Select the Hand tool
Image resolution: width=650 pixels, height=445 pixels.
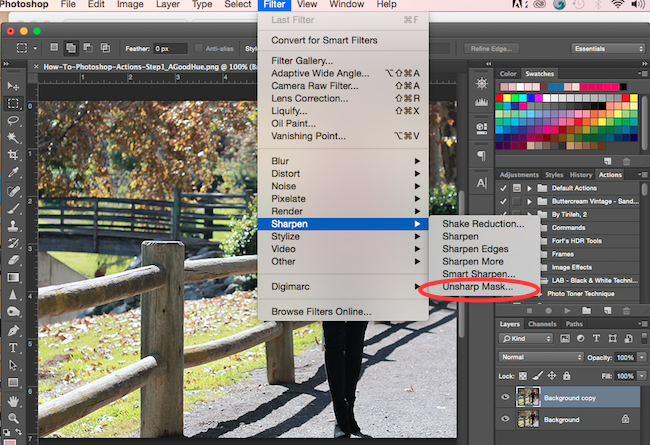(13, 401)
